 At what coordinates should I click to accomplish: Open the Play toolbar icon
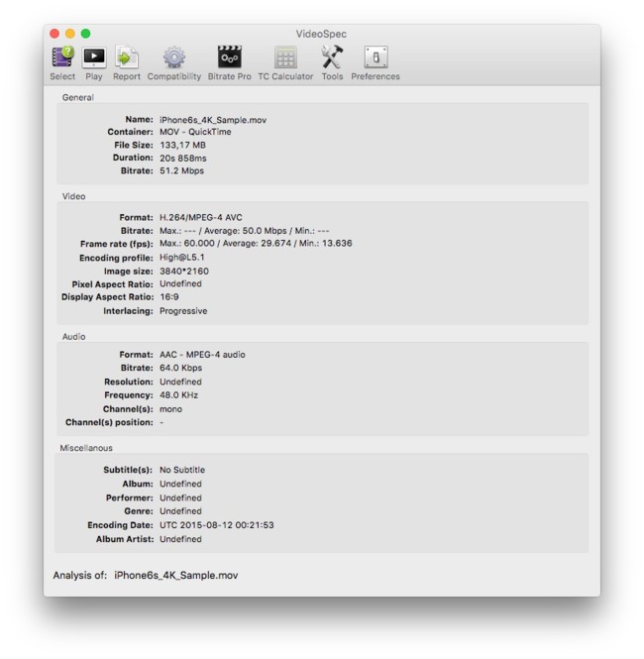(94, 56)
